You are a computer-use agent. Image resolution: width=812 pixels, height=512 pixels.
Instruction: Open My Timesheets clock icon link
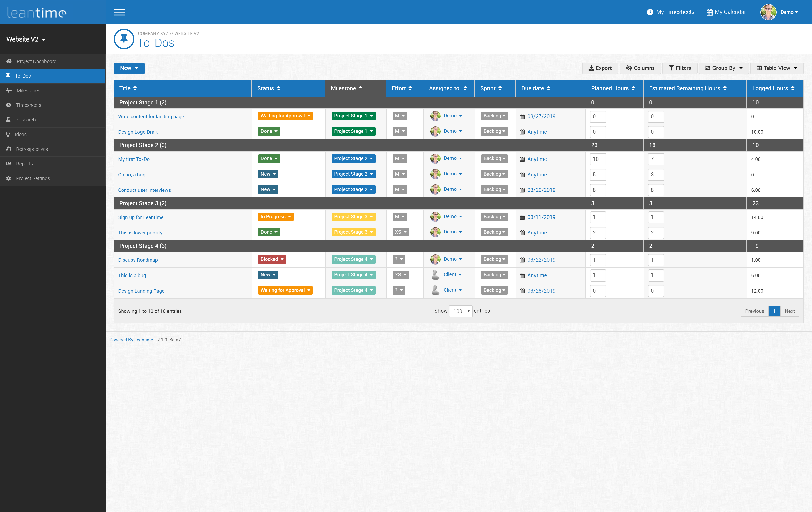[x=650, y=12]
